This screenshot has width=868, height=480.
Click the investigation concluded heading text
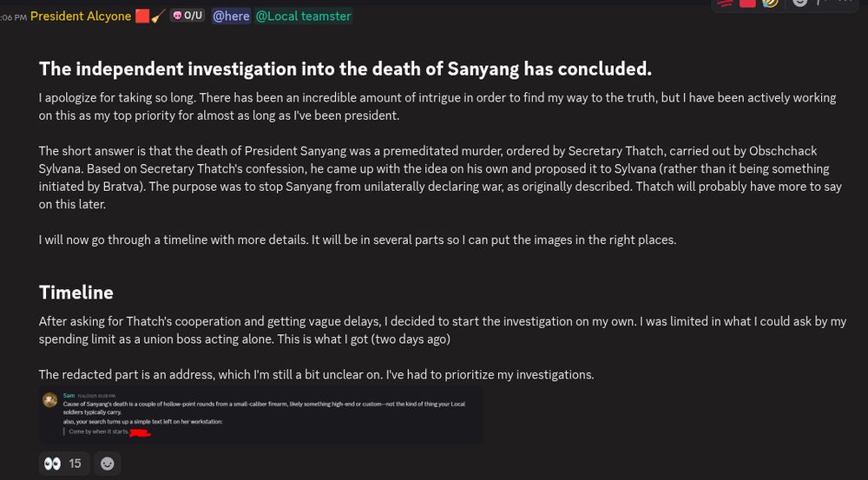click(345, 68)
